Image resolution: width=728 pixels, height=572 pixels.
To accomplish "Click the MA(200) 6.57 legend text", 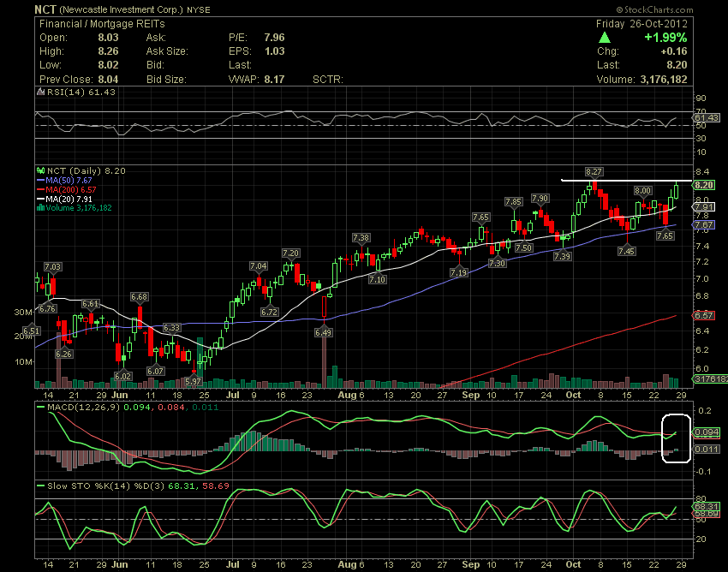I will (x=71, y=189).
